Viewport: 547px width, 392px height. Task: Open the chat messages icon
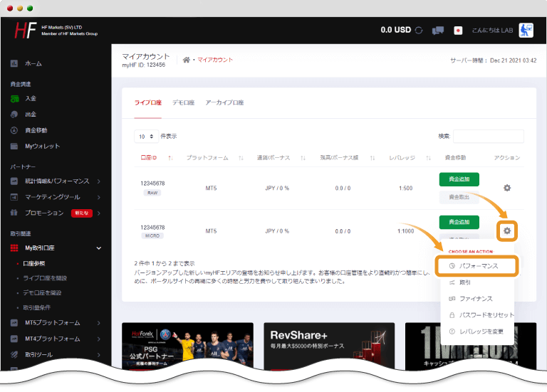click(x=438, y=31)
